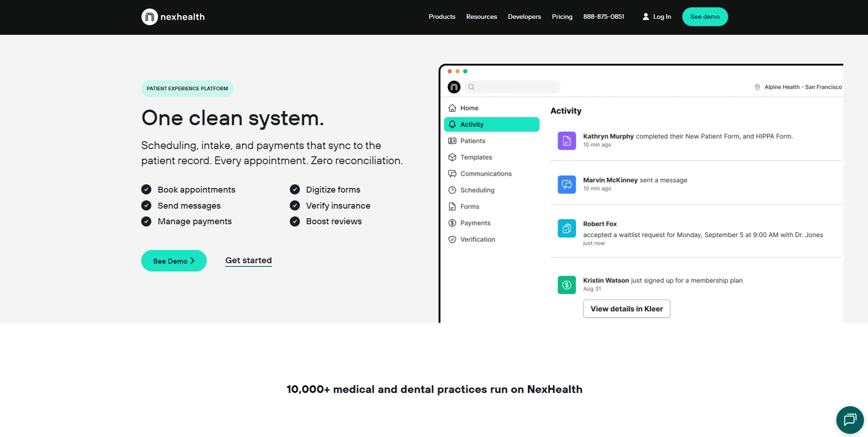Open the Resources menu
This screenshot has height=437, width=868.
pos(481,17)
